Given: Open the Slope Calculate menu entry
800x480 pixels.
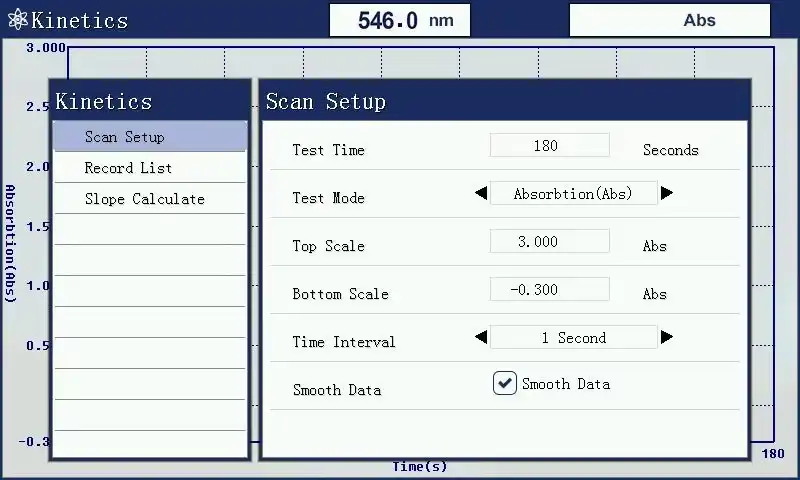Looking at the screenshot, I should pyautogui.click(x=149, y=199).
